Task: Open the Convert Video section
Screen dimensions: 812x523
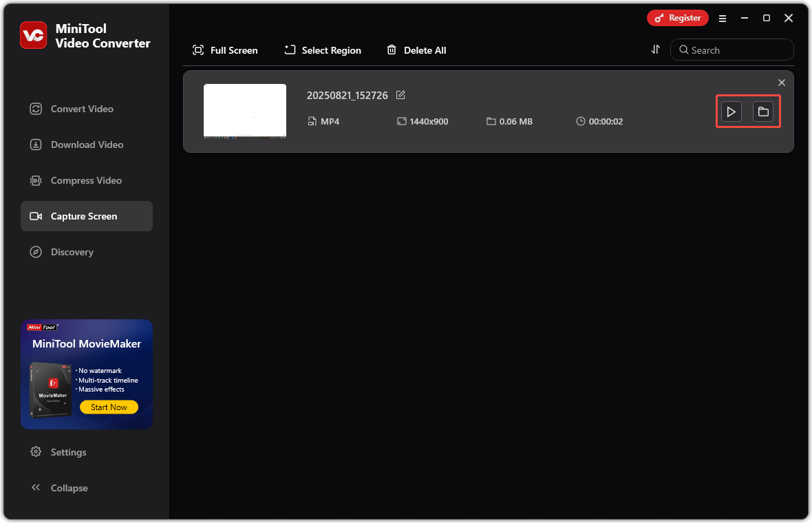Action: tap(87, 109)
